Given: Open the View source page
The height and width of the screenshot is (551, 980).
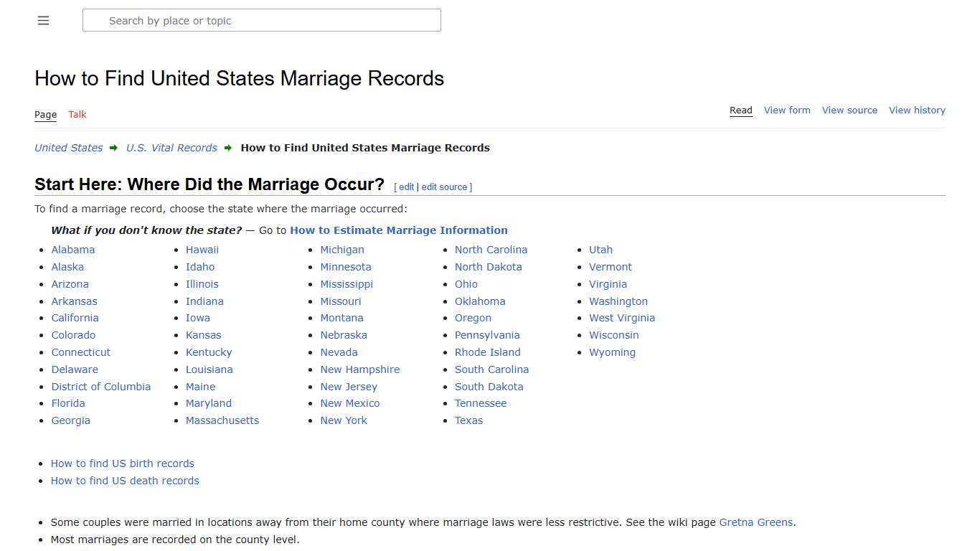Looking at the screenshot, I should click(849, 110).
